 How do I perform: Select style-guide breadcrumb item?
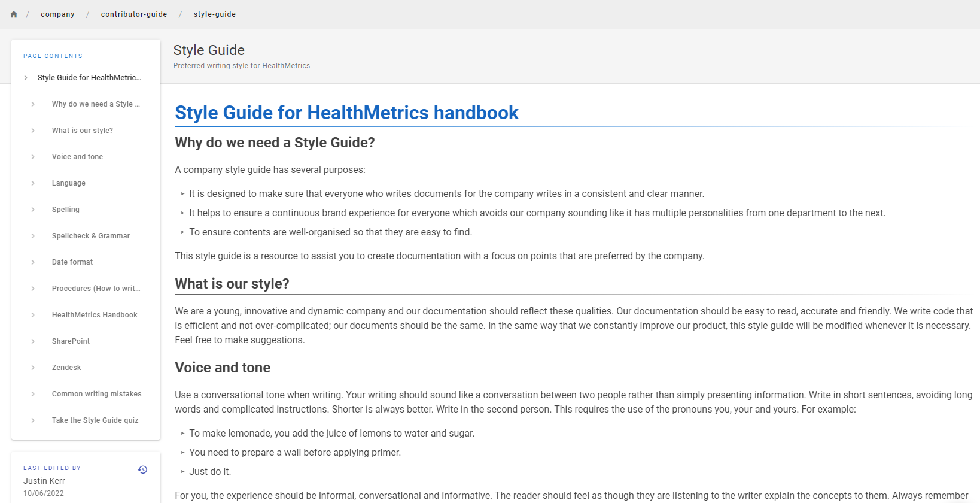pyautogui.click(x=215, y=14)
